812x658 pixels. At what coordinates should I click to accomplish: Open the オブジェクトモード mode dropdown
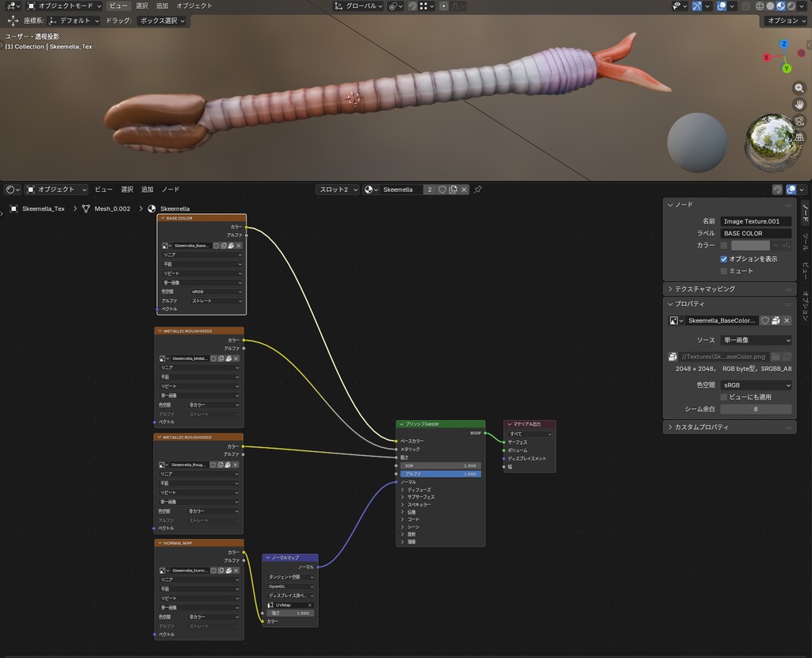[x=63, y=6]
